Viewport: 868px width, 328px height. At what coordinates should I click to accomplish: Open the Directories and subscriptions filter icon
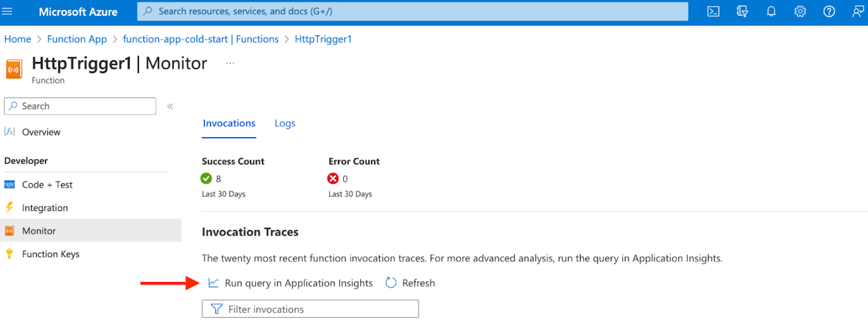tap(742, 12)
